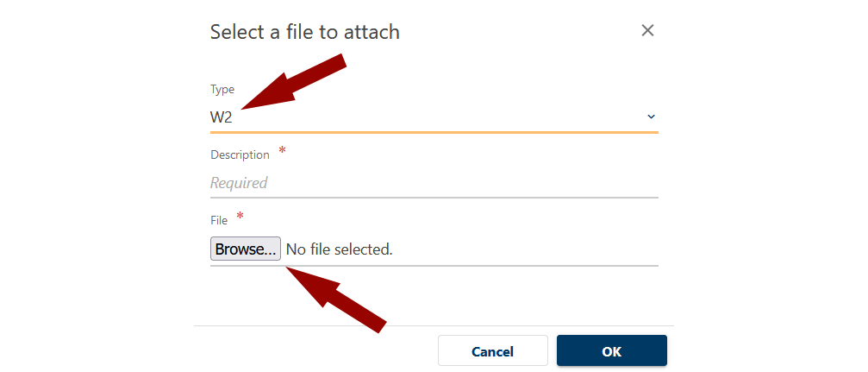Click the 'Select a file to attach' title
This screenshot has height=372, width=868.
304,33
